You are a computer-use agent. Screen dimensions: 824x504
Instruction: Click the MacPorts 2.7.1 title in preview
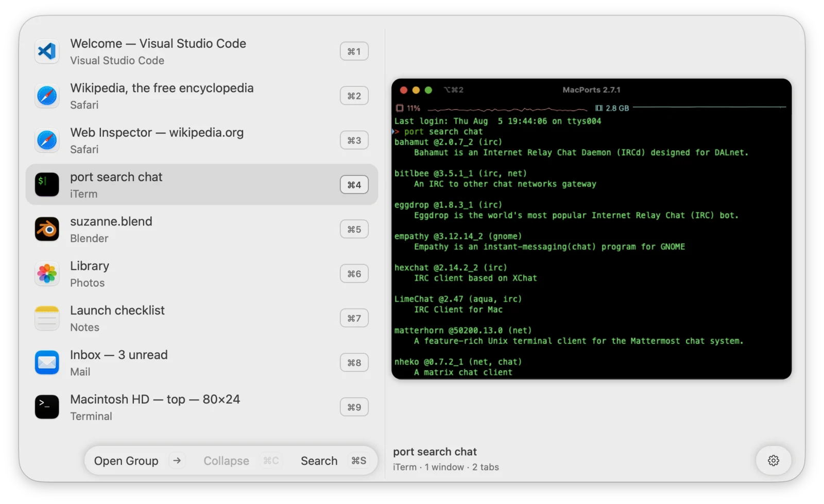pos(591,90)
